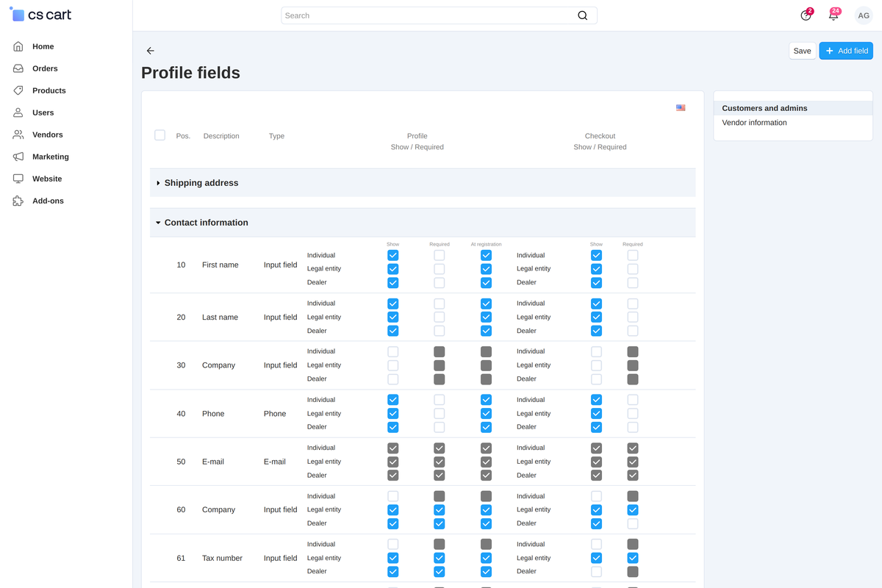Click the Website monitor icon

tap(18, 179)
